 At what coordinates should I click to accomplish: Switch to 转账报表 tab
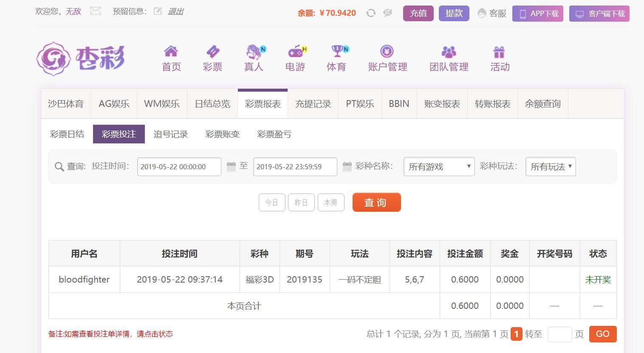(x=492, y=104)
